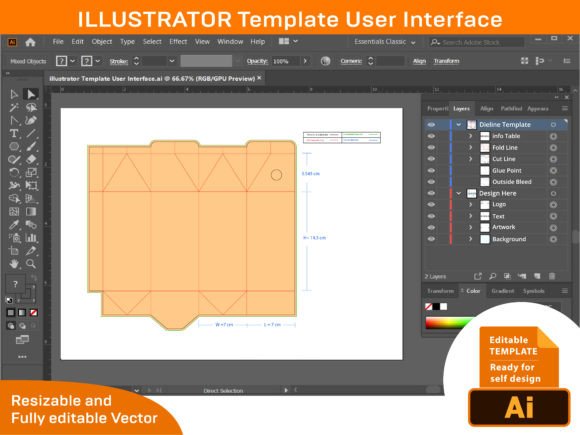Screen dimensions: 580x435
Task: Click the Transform link in control bar
Action: click(x=446, y=61)
